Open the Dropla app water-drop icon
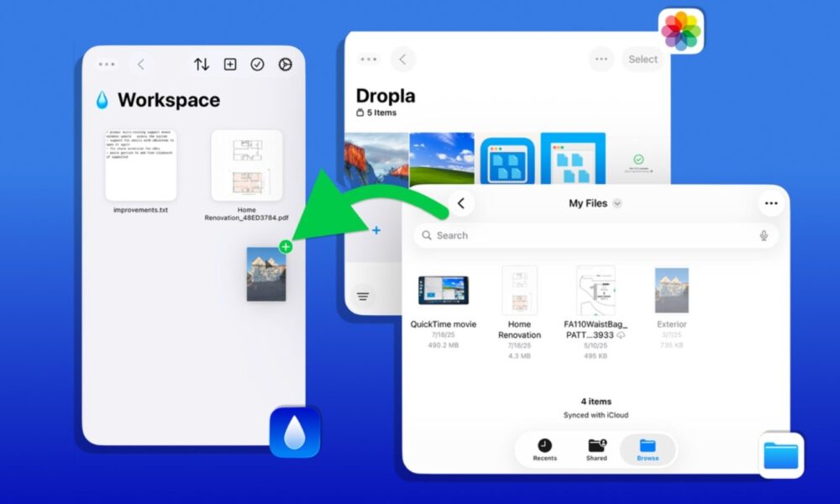Viewport: 840px width, 504px height. 295,432
